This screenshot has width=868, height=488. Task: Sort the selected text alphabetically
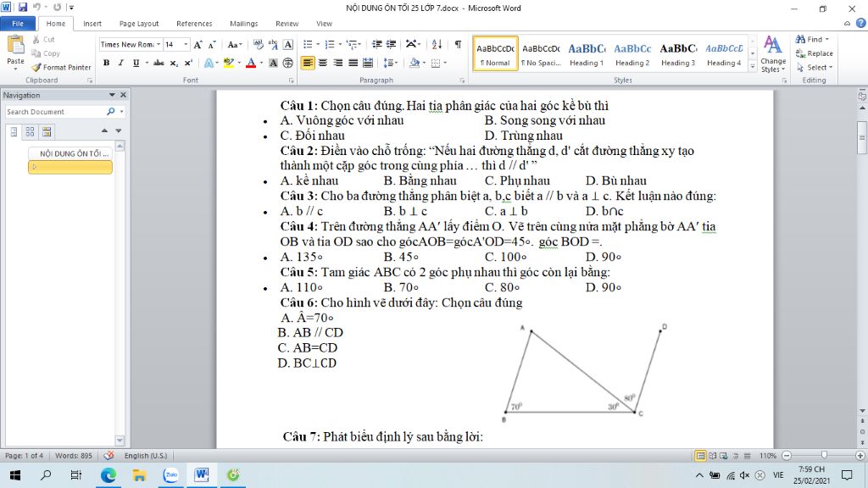(x=437, y=44)
